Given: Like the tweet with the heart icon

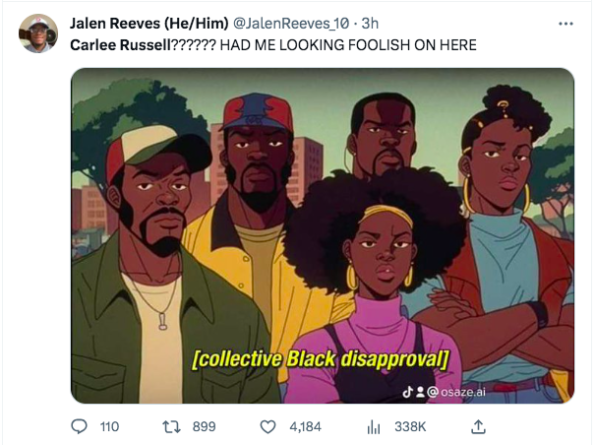Looking at the screenshot, I should point(268,427).
